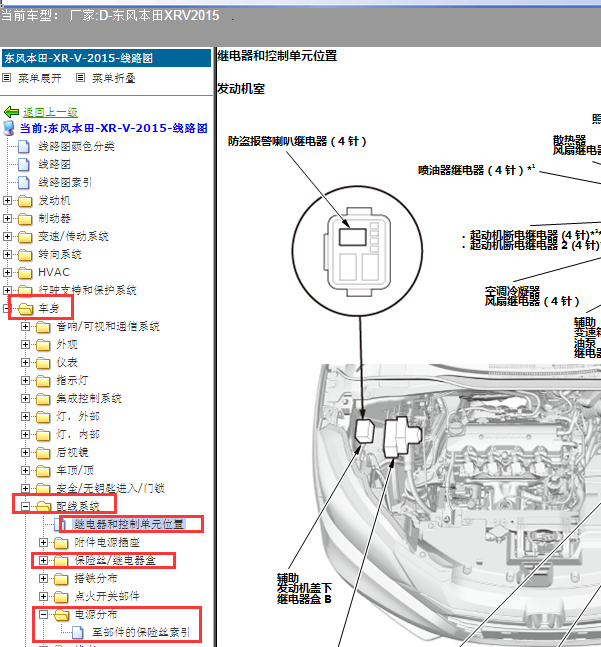Select 安全/无钥匙进入/门锁 tree item
The image size is (601, 647).
point(111,489)
